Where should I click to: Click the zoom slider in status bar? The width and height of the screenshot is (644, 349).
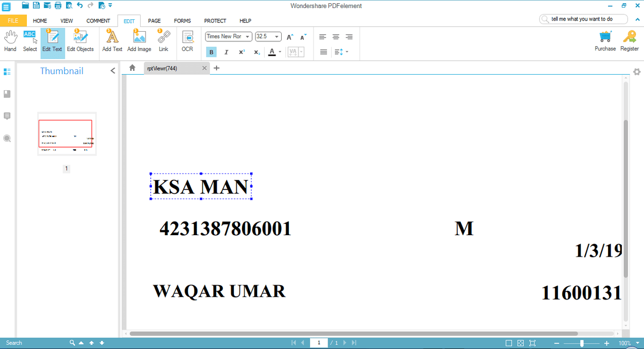tap(581, 343)
